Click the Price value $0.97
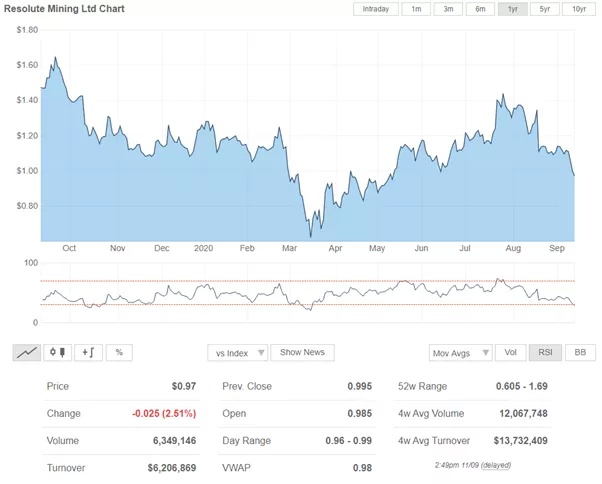Viewport: 602px width, 484px height. click(x=184, y=386)
